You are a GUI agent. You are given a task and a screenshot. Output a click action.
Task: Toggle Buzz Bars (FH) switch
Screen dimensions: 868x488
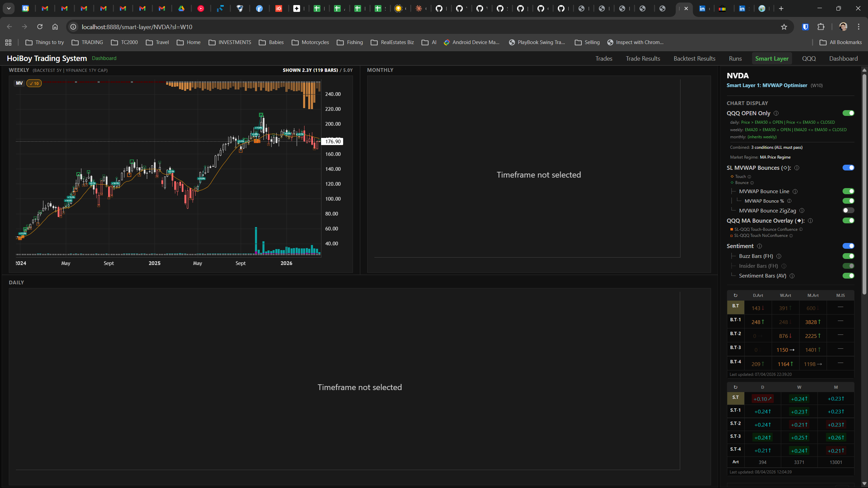848,256
